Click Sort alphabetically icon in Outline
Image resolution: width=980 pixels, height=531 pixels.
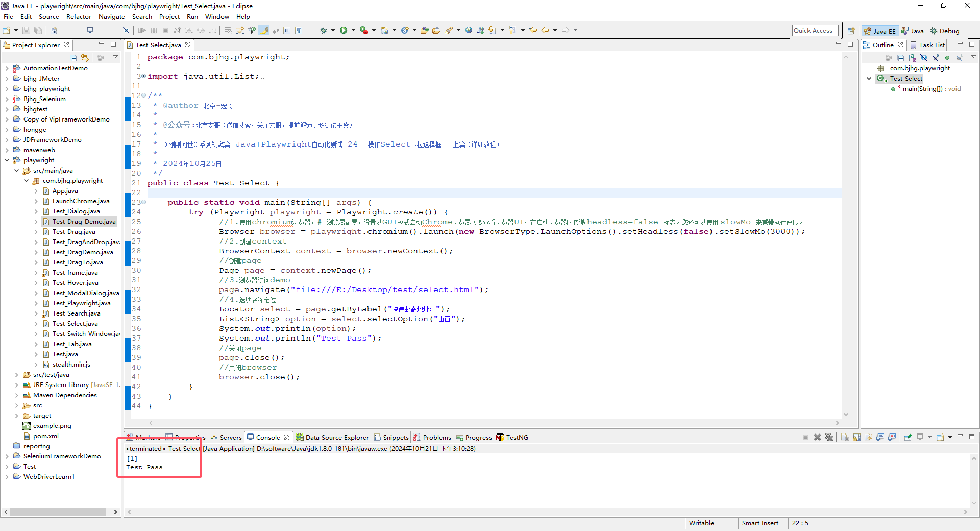912,58
